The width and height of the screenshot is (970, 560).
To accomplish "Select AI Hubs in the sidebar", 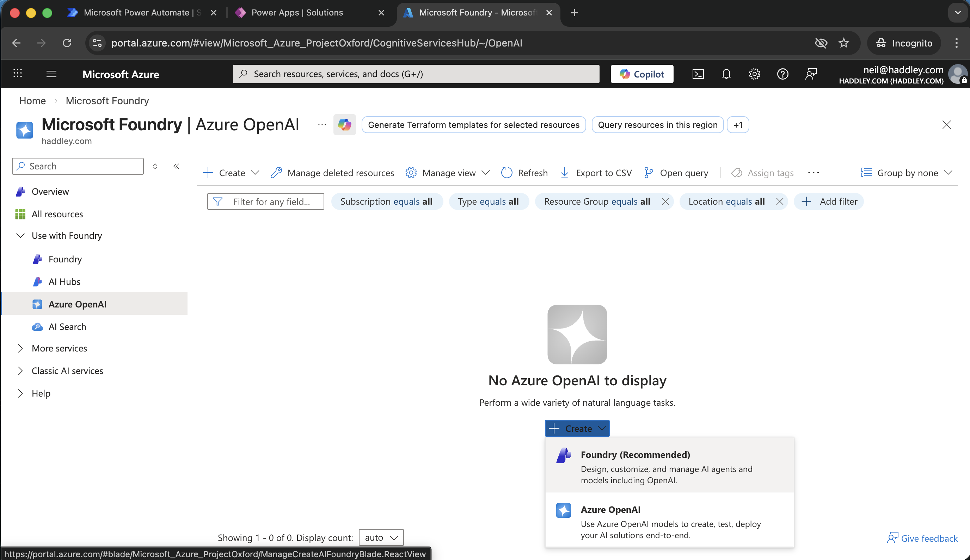I will pyautogui.click(x=65, y=281).
